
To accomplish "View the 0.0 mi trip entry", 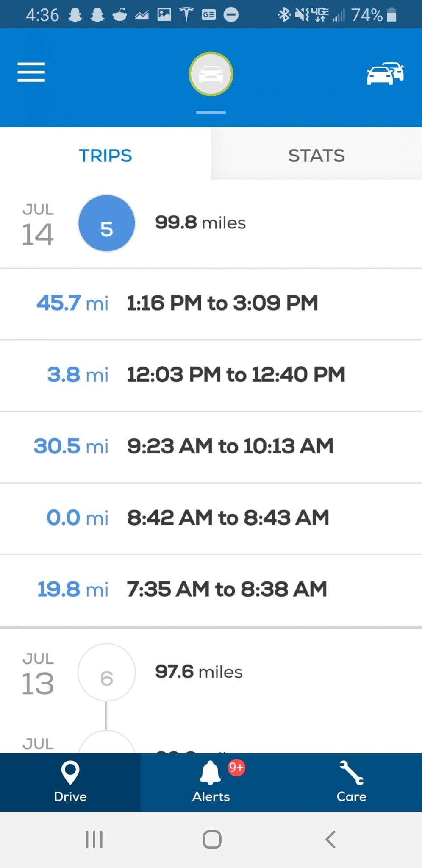I will point(211,518).
